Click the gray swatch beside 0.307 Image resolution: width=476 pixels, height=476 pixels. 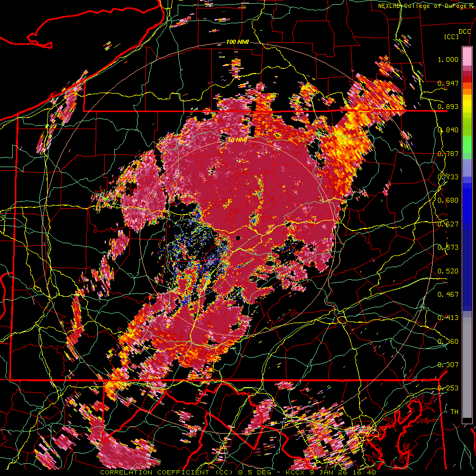(x=467, y=369)
